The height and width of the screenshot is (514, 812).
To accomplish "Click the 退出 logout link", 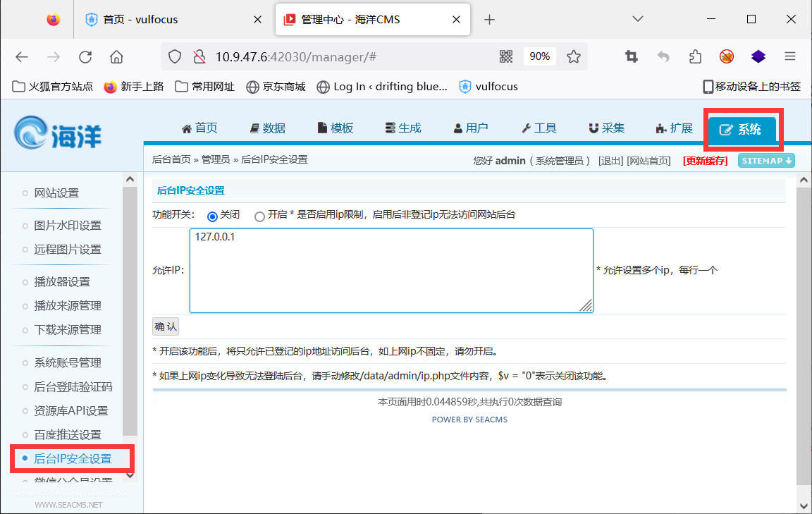I will tap(611, 161).
